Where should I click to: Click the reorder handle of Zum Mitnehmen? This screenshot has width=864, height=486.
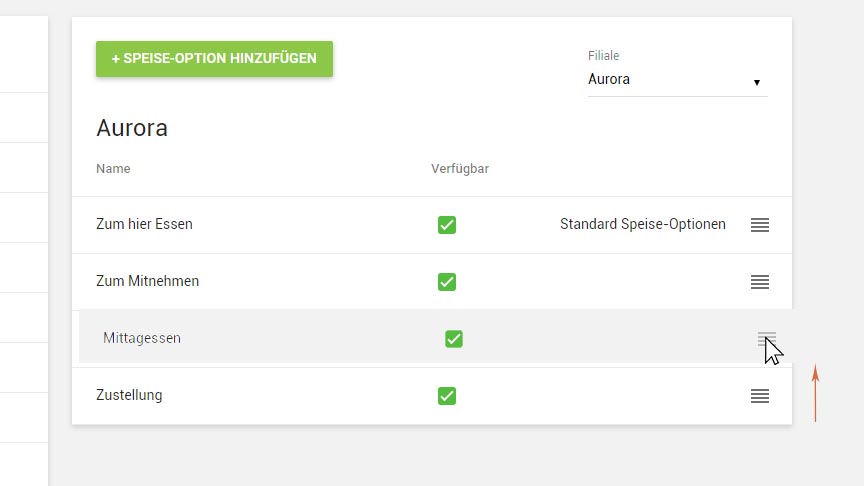(x=760, y=282)
